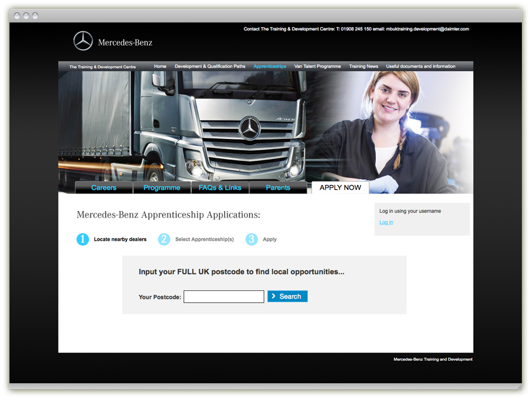Click the step 3 circle icon
The height and width of the screenshot is (401, 532).
252,240
